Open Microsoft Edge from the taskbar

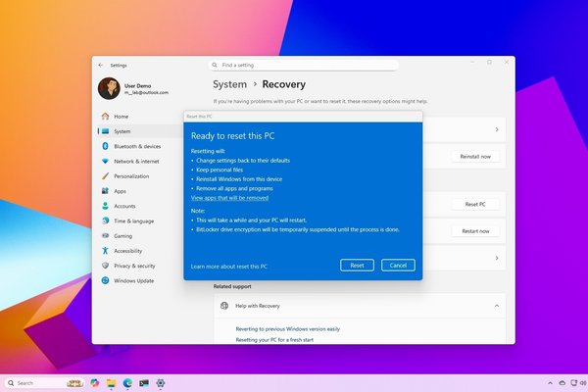127,383
